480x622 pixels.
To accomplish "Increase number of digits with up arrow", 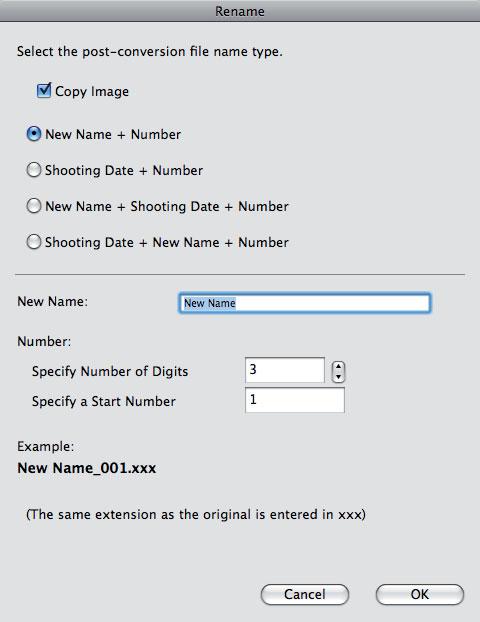I will 338,367.
